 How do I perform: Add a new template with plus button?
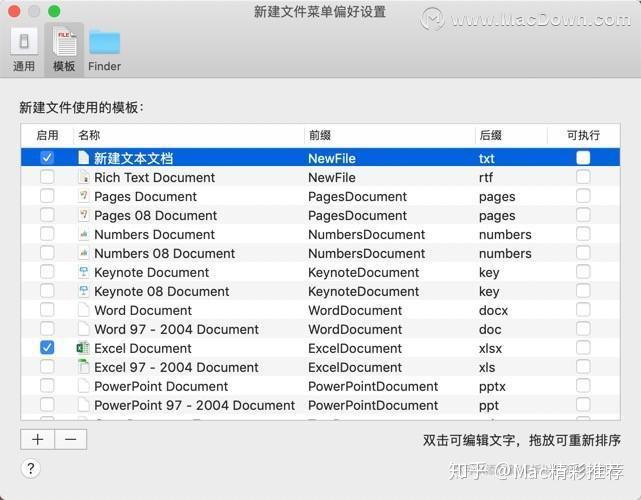pos(38,439)
